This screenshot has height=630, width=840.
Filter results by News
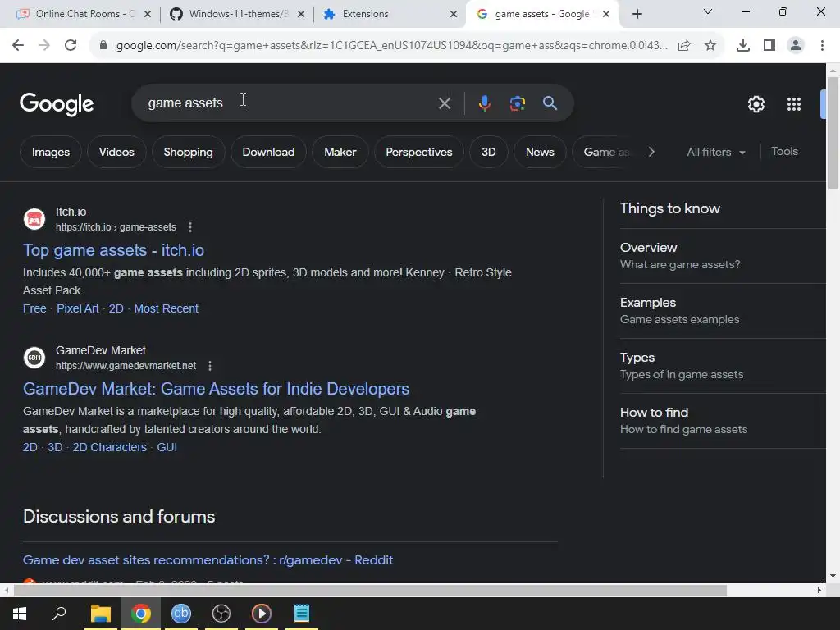point(540,152)
